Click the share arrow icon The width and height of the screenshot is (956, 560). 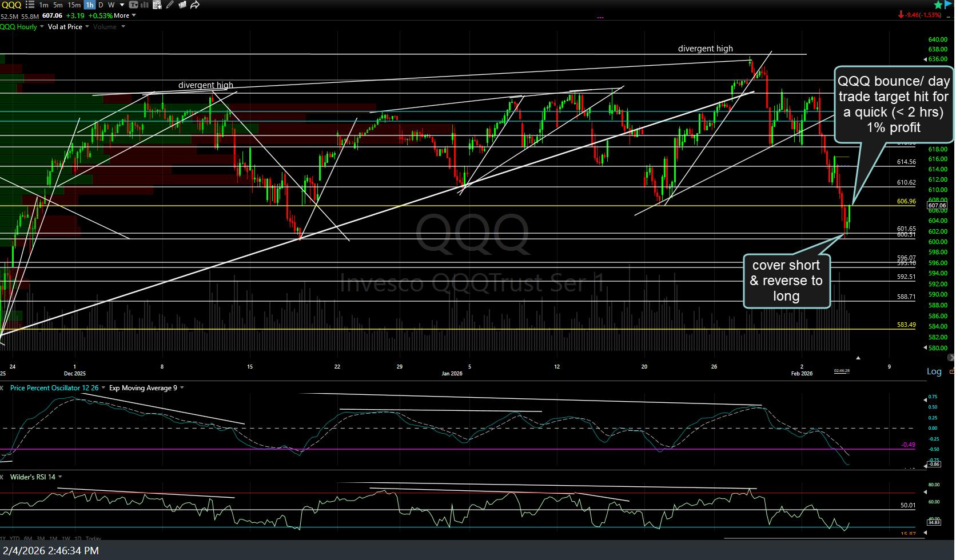click(195, 5)
